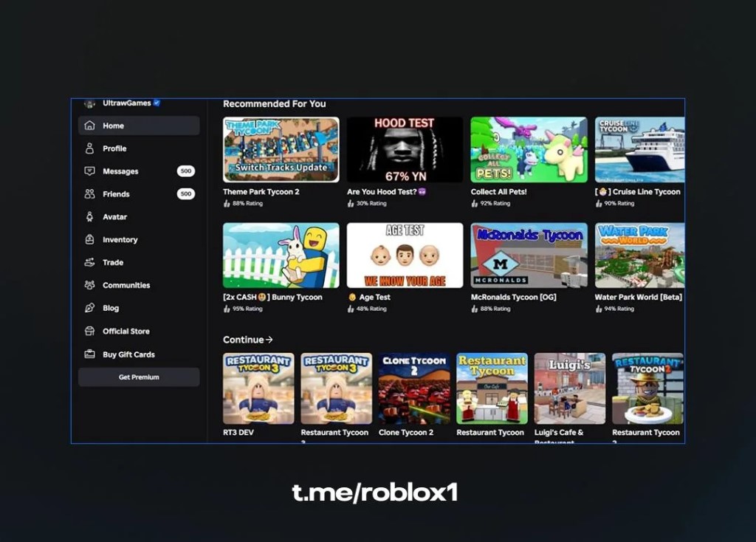Click the Friends people icon

(89, 194)
